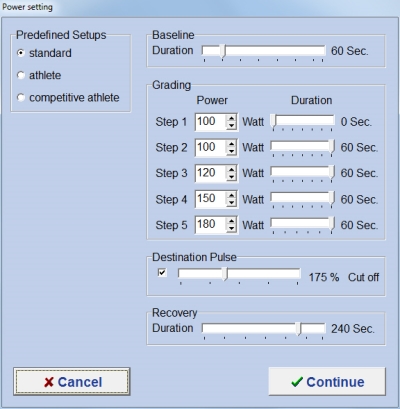Toggle the Destination Pulse checkbox
Image resolution: width=400 pixels, height=409 pixels.
point(162,273)
